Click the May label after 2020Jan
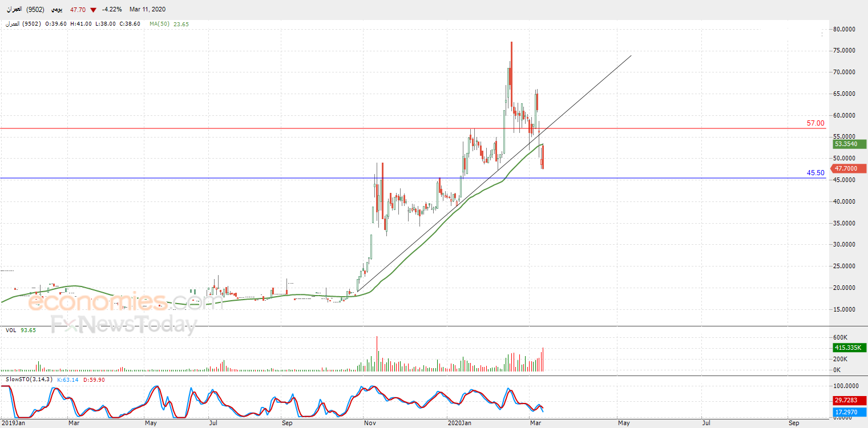 pyautogui.click(x=624, y=423)
